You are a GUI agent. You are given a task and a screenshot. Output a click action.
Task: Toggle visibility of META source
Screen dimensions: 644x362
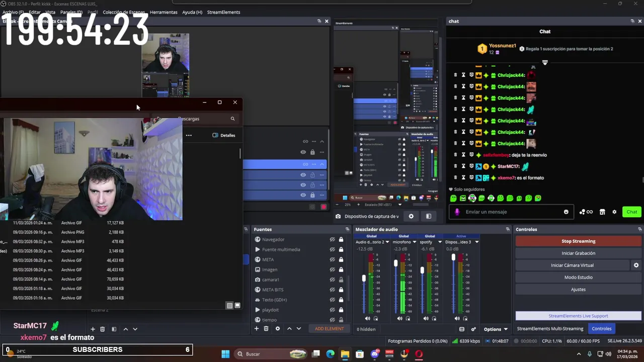pos(332,259)
